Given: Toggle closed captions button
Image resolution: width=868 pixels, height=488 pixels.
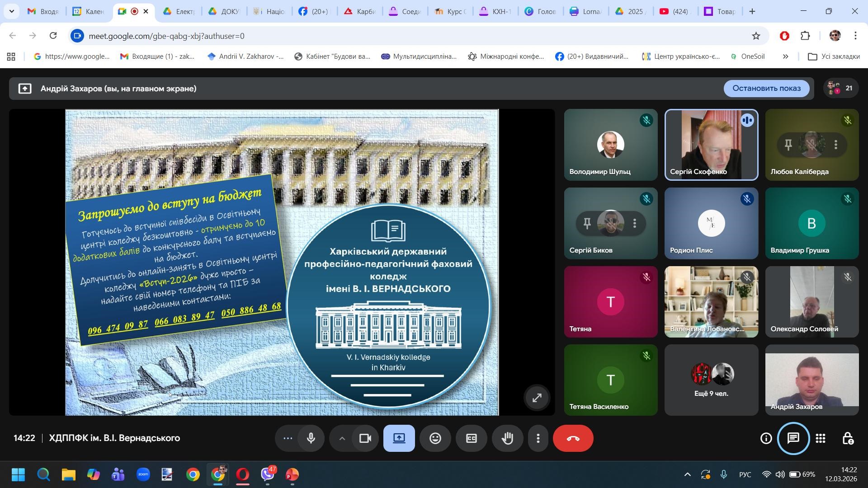Looking at the screenshot, I should pos(471,438).
